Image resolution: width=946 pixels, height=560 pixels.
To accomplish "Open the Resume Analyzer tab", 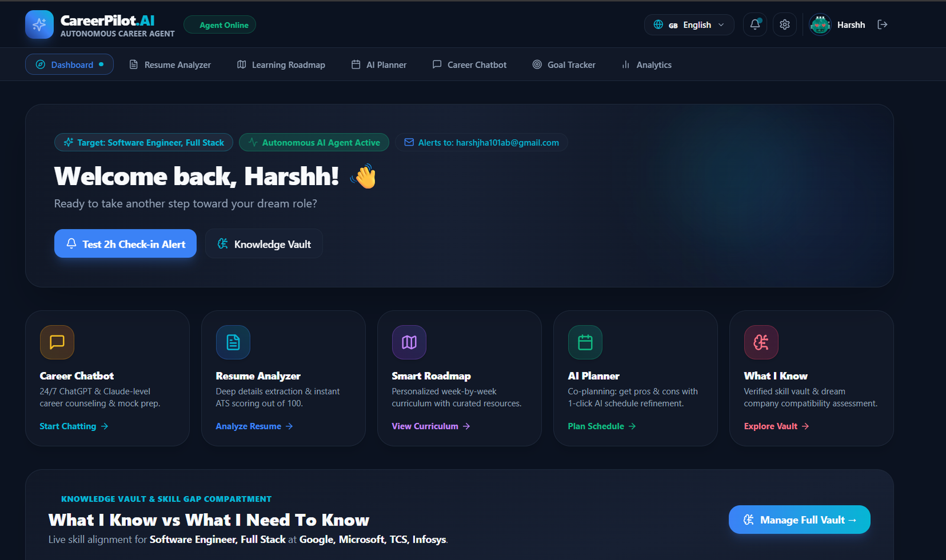I will 170,64.
